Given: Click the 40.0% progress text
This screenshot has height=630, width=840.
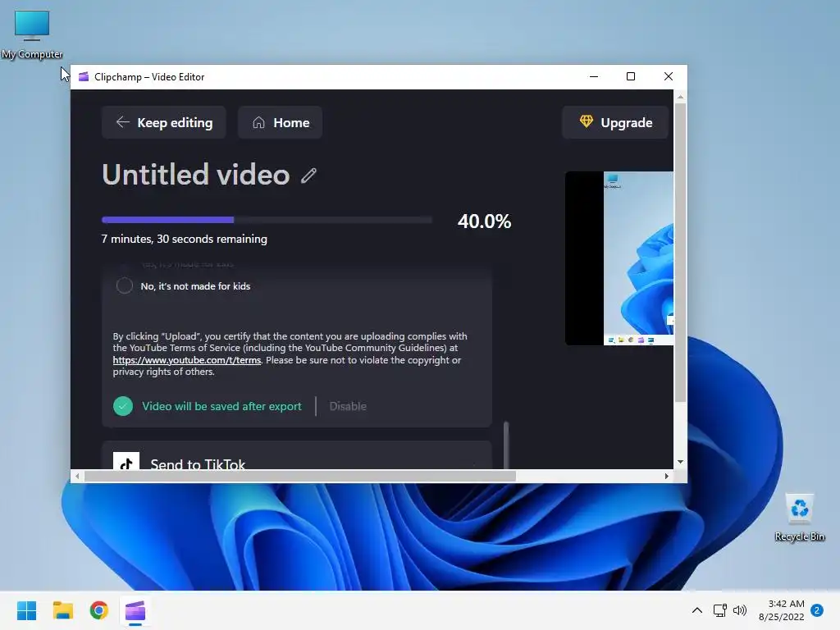Looking at the screenshot, I should pos(484,221).
